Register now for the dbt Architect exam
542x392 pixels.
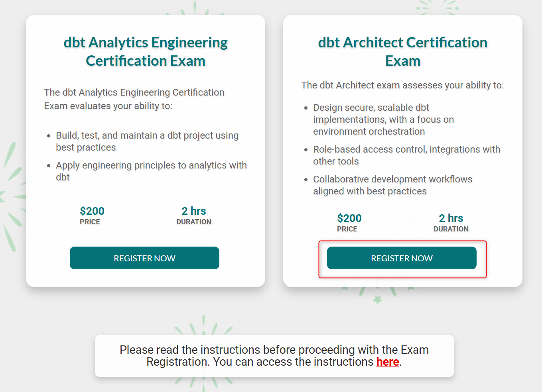point(402,258)
